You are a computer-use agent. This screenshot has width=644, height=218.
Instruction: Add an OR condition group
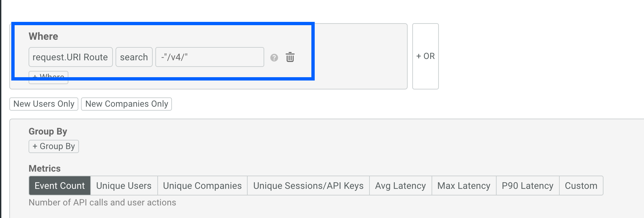pos(425,56)
